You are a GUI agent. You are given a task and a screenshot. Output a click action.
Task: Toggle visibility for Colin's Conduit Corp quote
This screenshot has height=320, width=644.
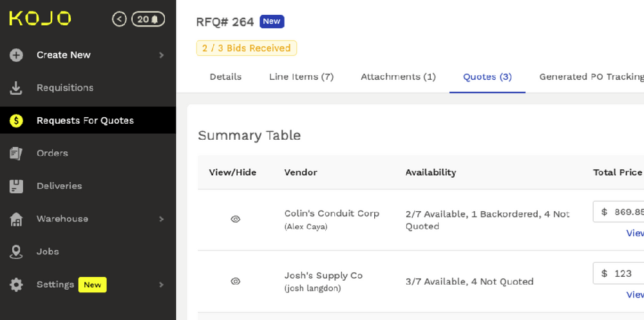coord(235,220)
